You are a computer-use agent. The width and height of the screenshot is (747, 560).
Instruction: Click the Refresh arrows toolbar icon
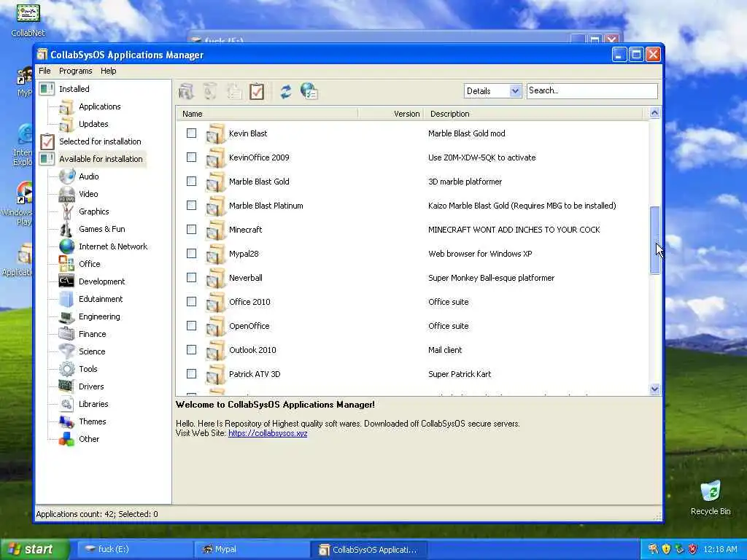point(285,91)
